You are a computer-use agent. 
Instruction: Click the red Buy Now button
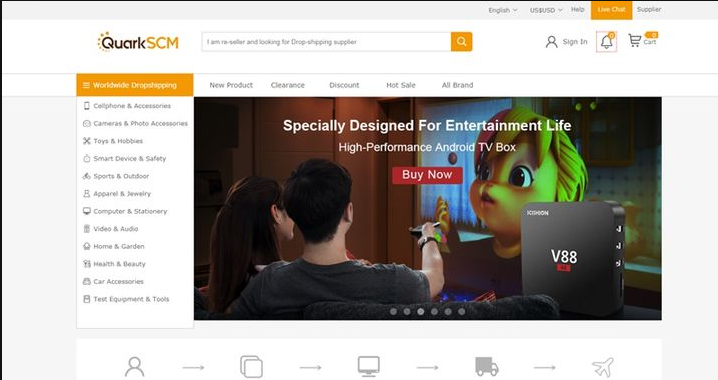click(427, 175)
